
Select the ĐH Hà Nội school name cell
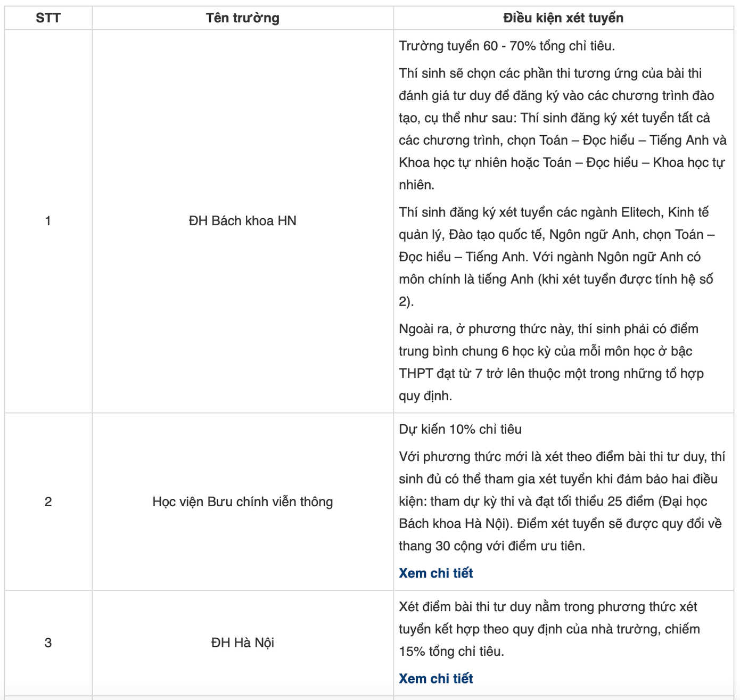pyautogui.click(x=243, y=643)
